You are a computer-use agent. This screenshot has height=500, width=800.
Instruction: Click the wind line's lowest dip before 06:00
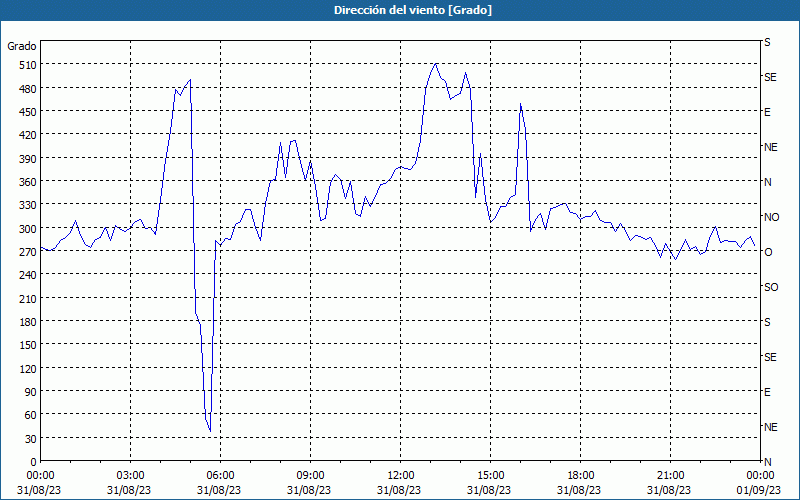(x=210, y=431)
